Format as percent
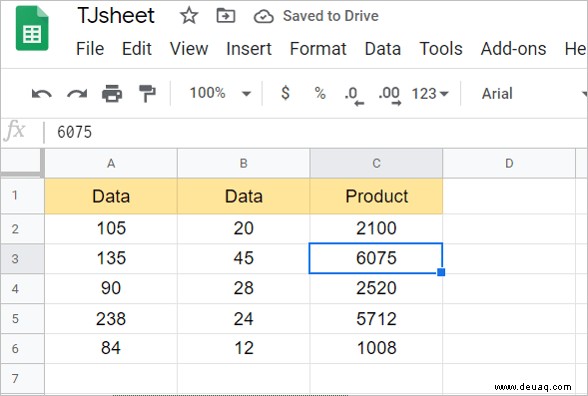This screenshot has width=588, height=396. [x=320, y=93]
